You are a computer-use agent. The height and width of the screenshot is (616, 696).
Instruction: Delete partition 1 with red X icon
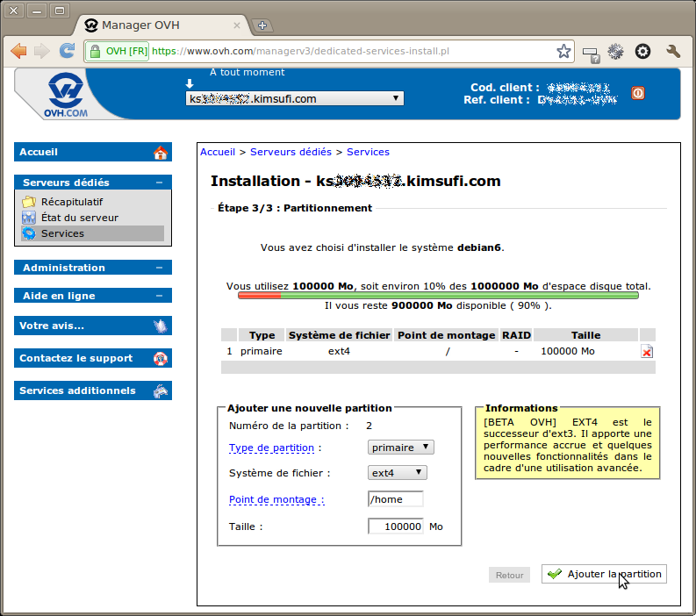[x=647, y=352]
